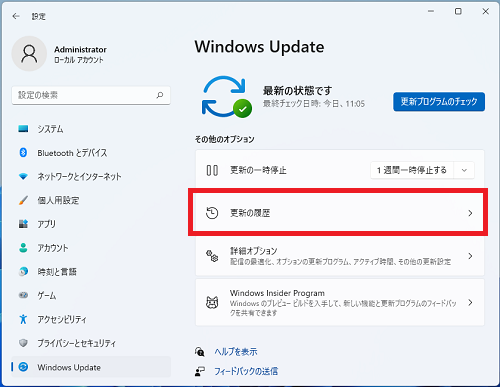Select アクセシビリティ in the sidebar
The image size is (500, 387).
[x=91, y=319]
